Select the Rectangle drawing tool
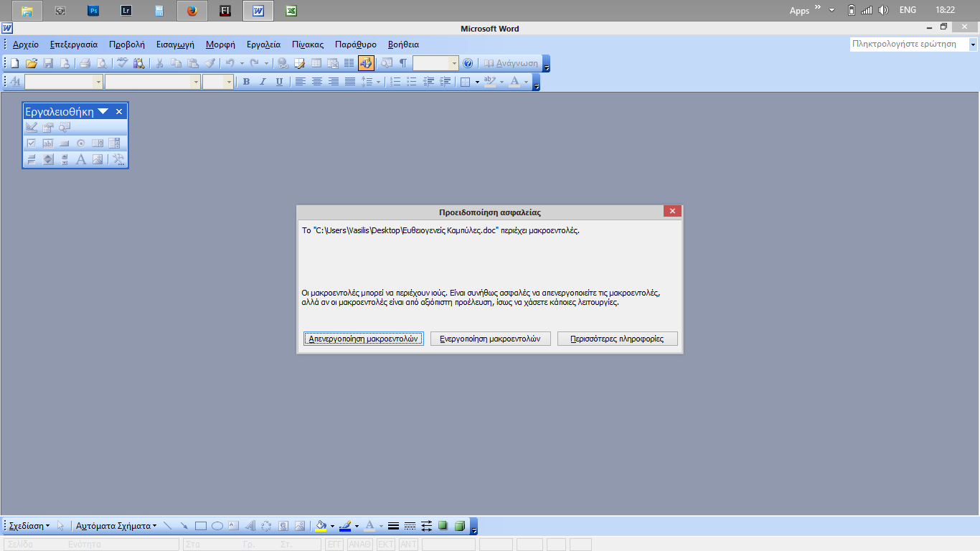Screen dimensions: 980x551 tap(201, 526)
